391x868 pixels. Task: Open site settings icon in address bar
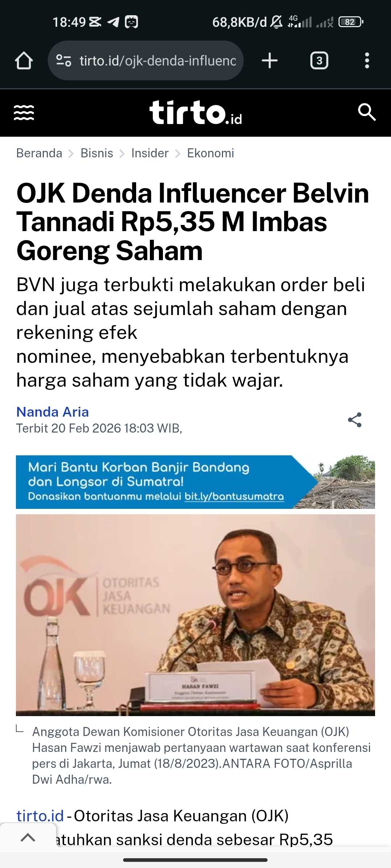click(64, 61)
